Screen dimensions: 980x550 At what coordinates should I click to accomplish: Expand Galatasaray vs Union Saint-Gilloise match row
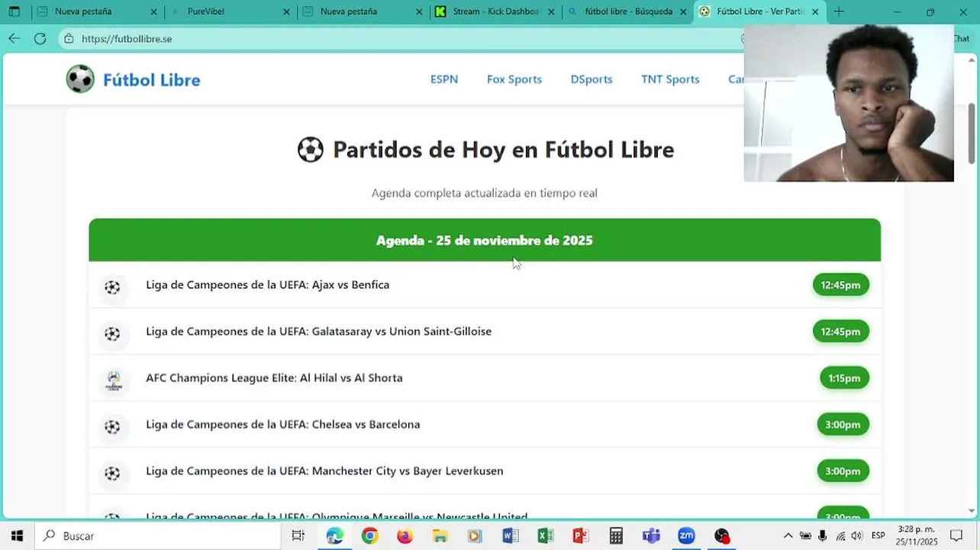coord(485,332)
